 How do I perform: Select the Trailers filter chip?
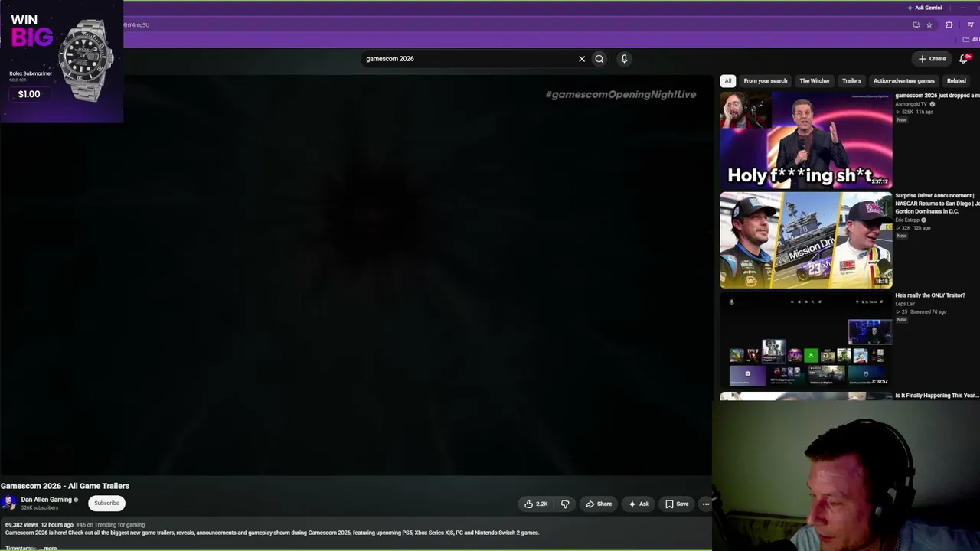[851, 80]
